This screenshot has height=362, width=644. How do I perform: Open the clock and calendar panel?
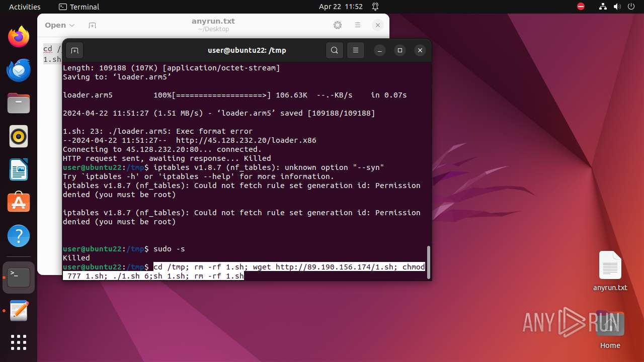(x=341, y=7)
